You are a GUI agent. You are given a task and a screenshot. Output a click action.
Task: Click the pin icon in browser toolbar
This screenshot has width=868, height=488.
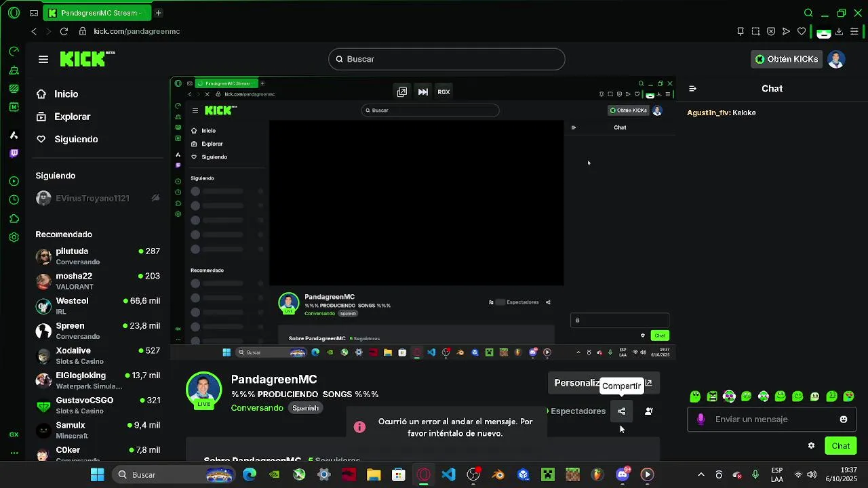pos(741,31)
